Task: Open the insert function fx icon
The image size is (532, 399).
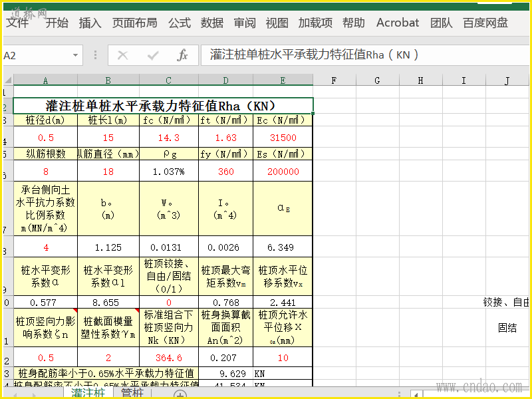Action: tap(182, 55)
